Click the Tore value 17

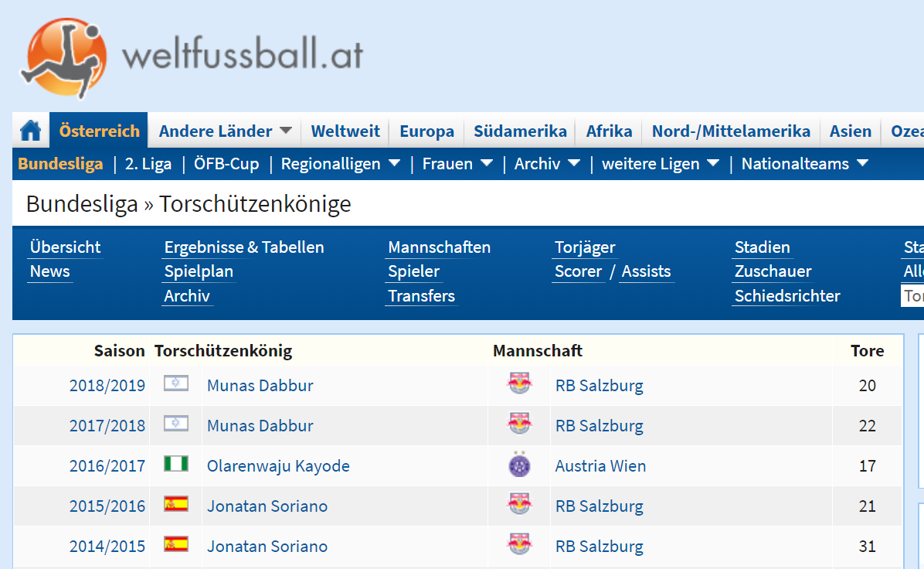click(x=867, y=466)
